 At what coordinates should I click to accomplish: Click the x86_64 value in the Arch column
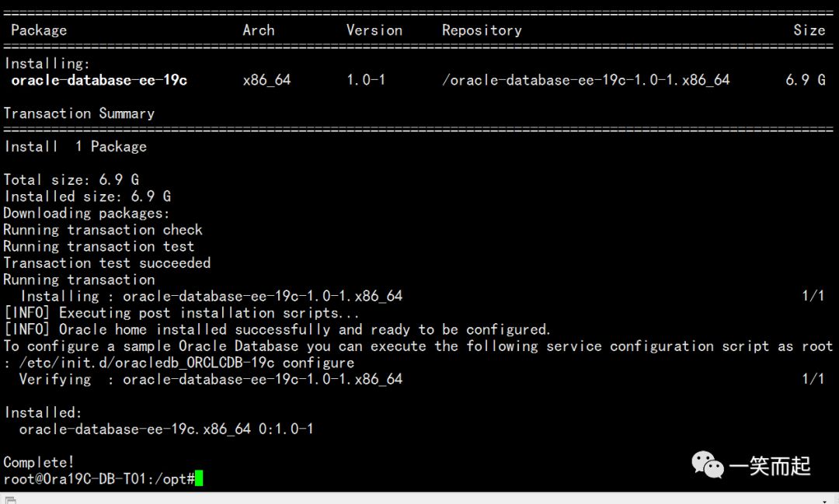coord(266,80)
